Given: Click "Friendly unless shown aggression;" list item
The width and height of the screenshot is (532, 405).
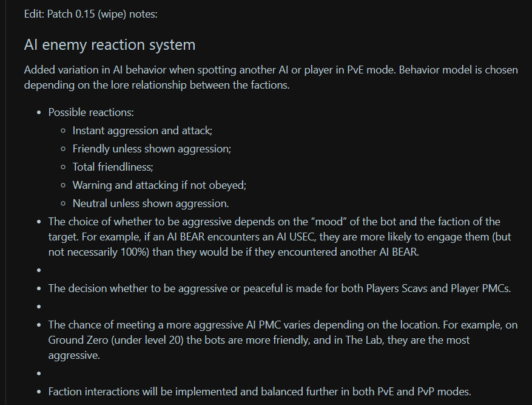Looking at the screenshot, I should (152, 149).
